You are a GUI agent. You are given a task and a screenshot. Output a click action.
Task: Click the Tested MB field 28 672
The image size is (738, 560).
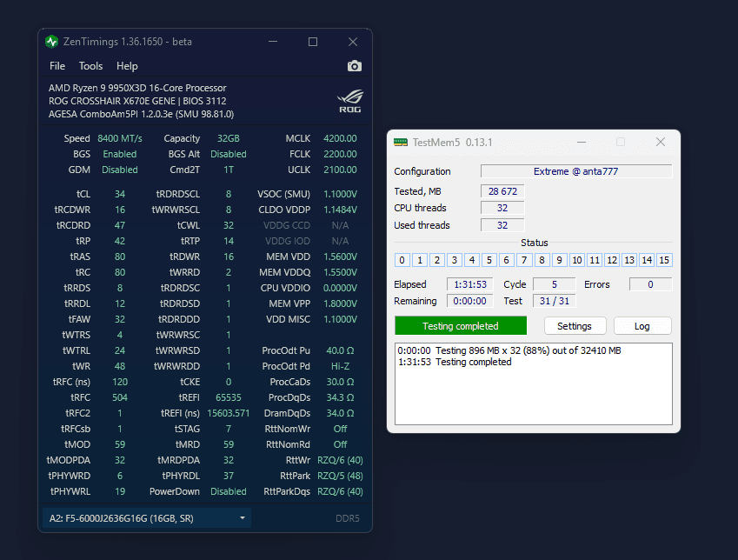click(502, 191)
